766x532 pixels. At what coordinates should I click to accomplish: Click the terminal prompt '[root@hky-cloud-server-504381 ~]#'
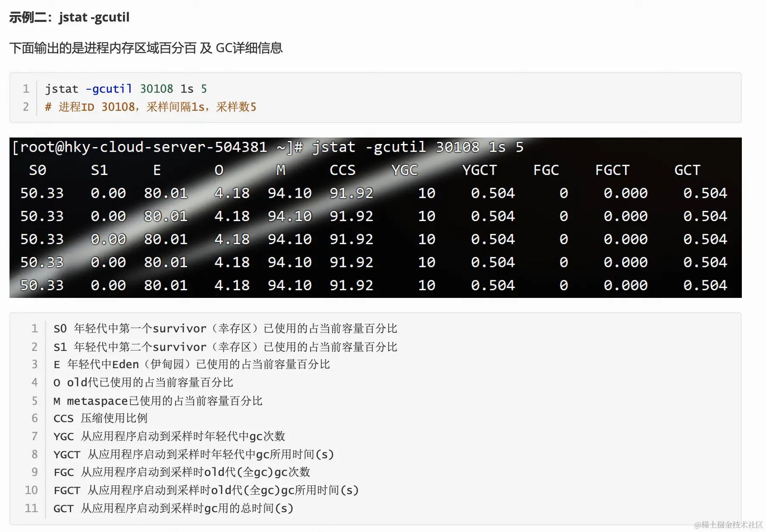[158, 147]
